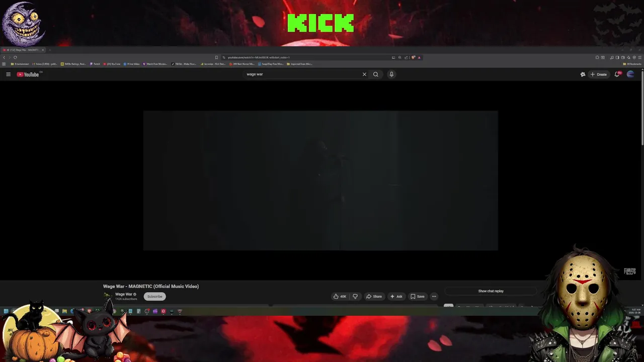The width and height of the screenshot is (644, 362).
Task: Open the 200 Best Horror bookmark
Action: pyautogui.click(x=243, y=64)
